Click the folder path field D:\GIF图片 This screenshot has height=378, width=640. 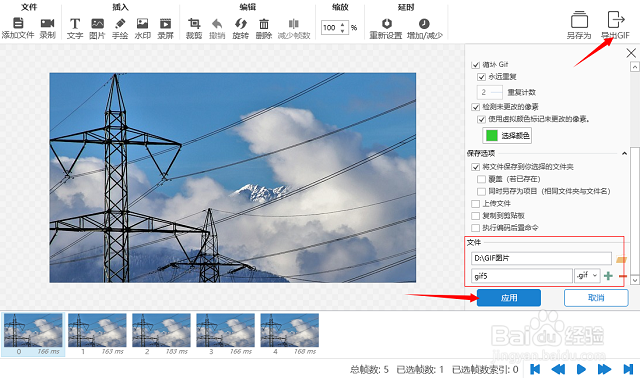(x=541, y=258)
